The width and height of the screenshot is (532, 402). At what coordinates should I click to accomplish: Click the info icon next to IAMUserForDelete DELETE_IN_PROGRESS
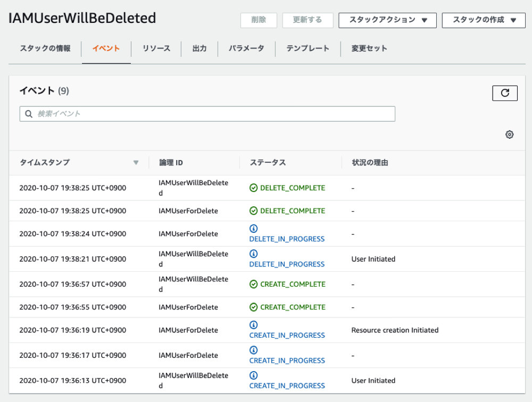(x=254, y=228)
